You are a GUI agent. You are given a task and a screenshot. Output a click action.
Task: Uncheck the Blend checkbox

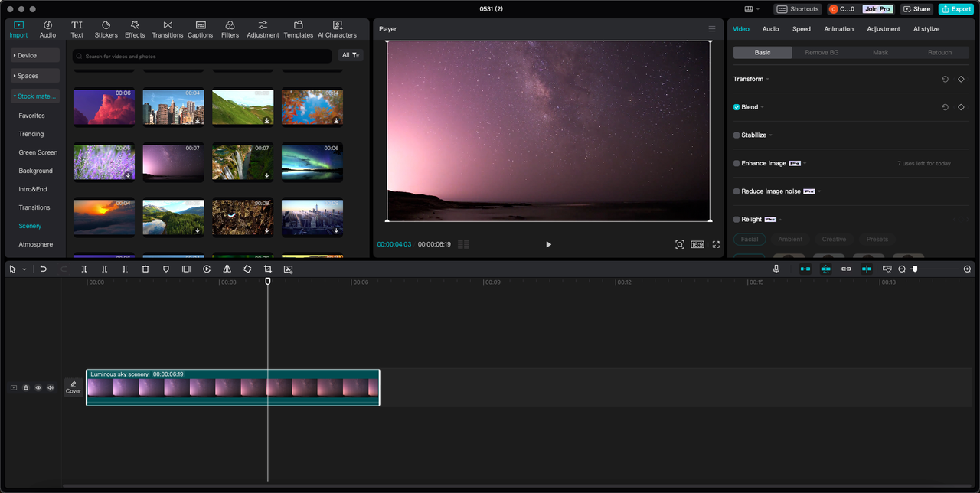[737, 107]
